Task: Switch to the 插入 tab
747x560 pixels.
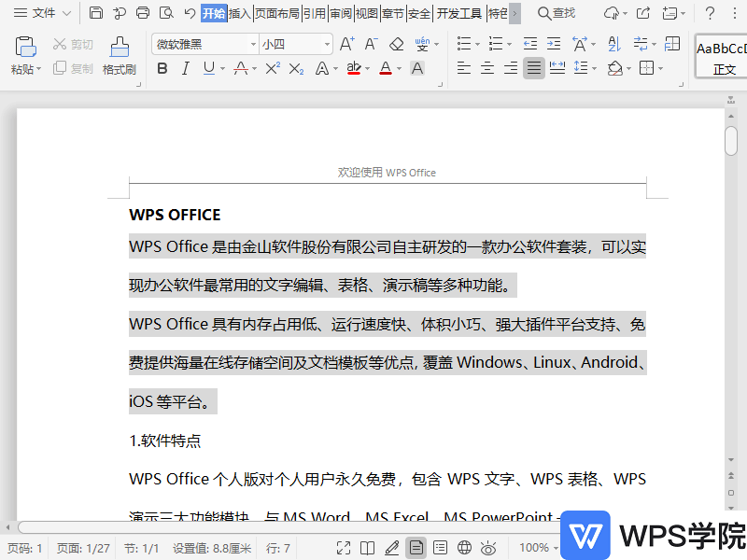Action: (240, 13)
